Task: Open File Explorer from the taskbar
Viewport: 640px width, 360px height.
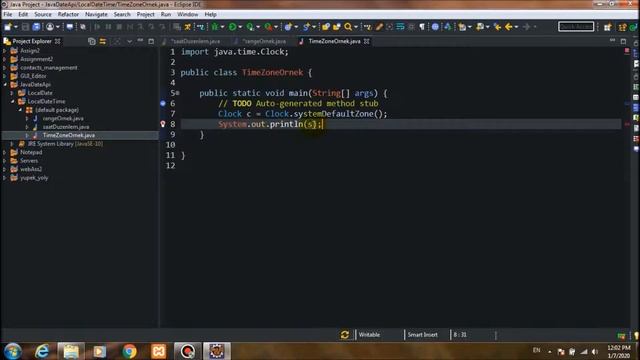Action: click(71, 351)
